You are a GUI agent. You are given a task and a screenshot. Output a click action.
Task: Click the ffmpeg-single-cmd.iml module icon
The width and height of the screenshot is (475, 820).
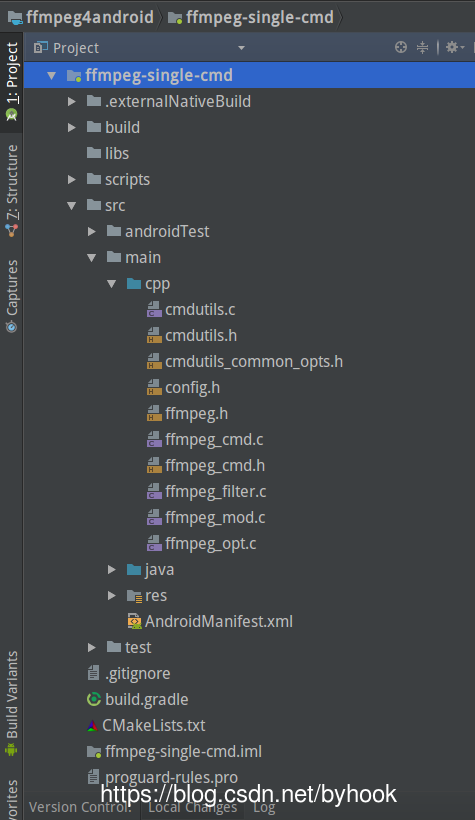[x=94, y=752]
